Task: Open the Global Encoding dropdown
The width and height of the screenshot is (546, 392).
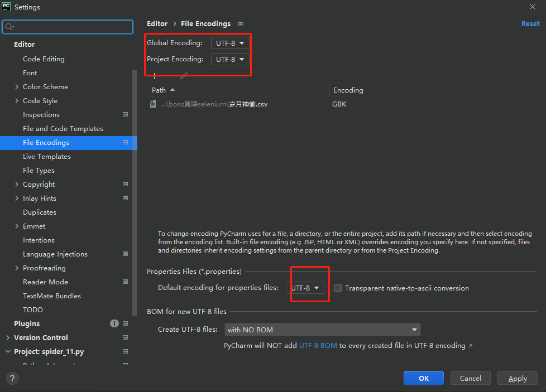Action: [229, 42]
